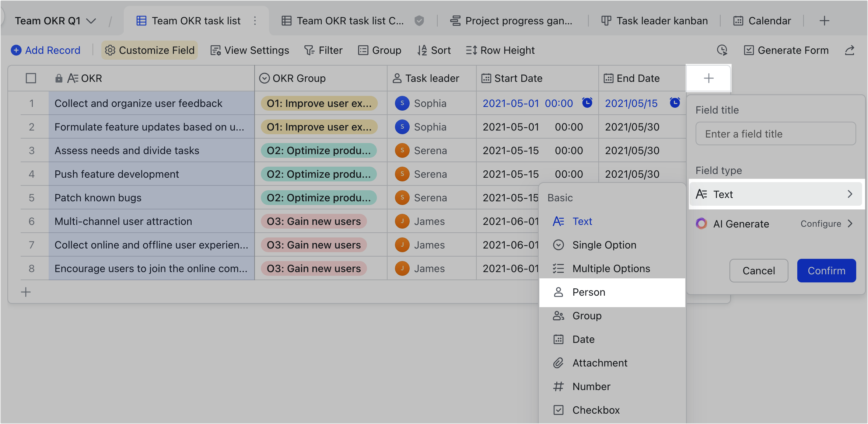
Task: Click the Confirm button
Action: pos(826,271)
